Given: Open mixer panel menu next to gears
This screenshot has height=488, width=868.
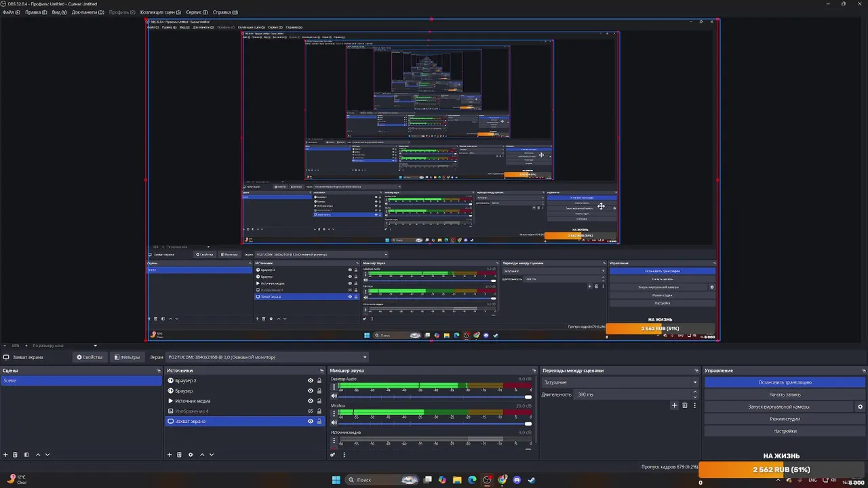Looking at the screenshot, I should 344,455.
